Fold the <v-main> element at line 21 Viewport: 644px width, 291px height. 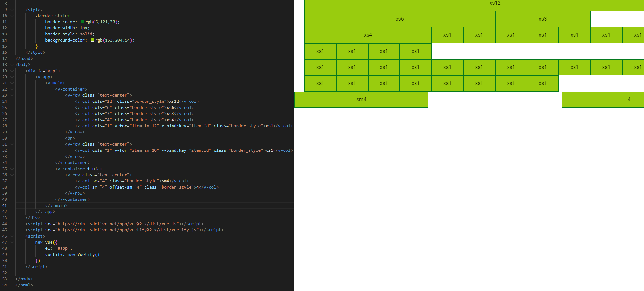pos(12,83)
